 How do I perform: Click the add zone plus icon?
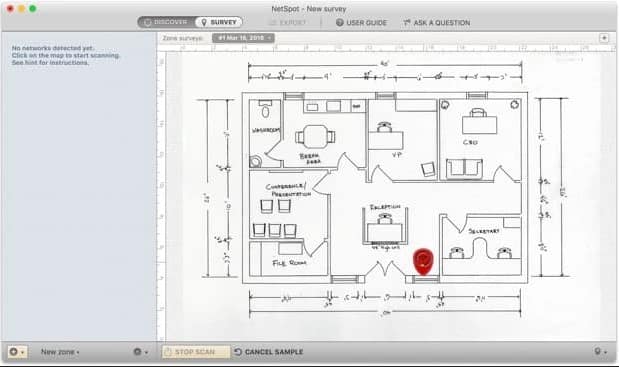coord(17,351)
